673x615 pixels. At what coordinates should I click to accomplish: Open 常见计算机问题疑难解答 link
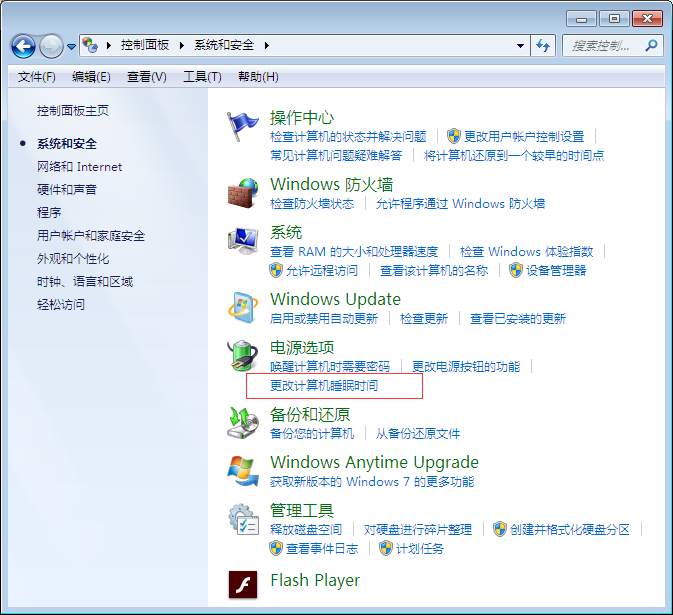pyautogui.click(x=336, y=155)
